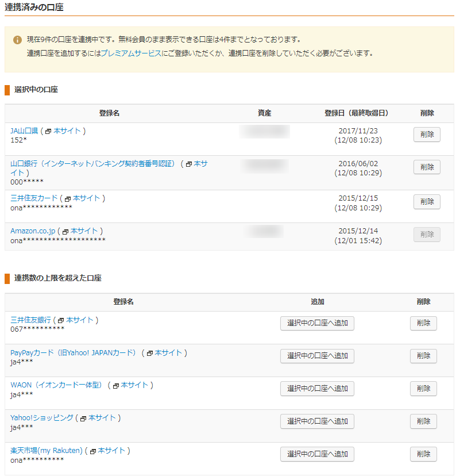Delete the 三井住友銀行 account

(423, 323)
